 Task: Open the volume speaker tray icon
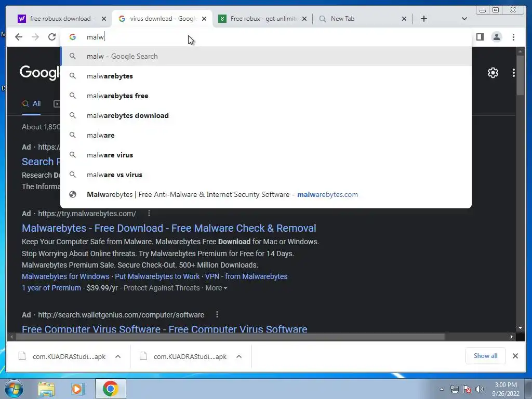[480, 389]
